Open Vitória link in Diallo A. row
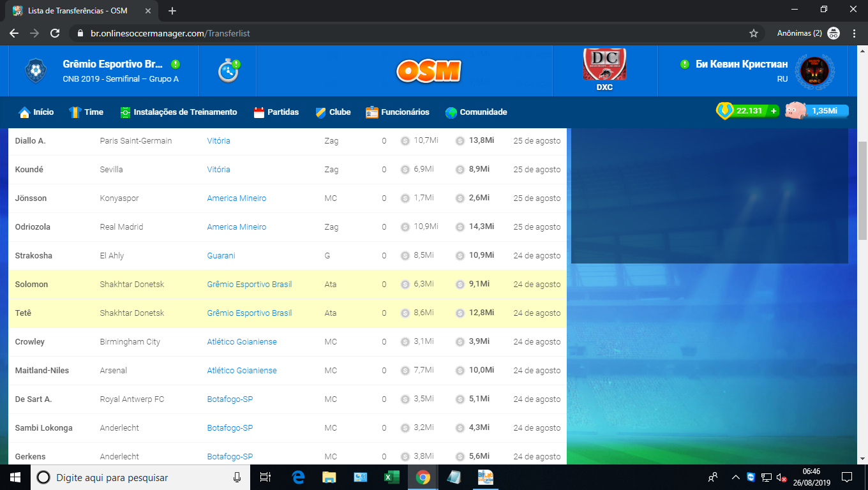The image size is (868, 490). (x=218, y=140)
